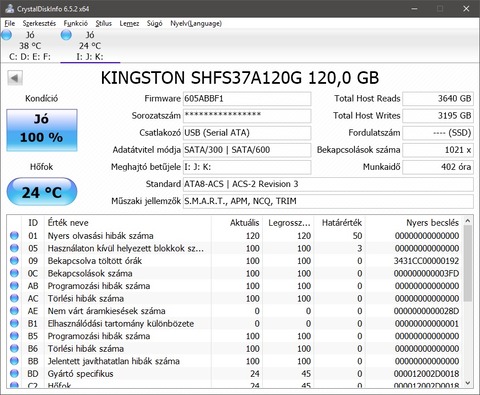
Task: Click the masked Sorozatszám serial field
Action: click(247, 116)
